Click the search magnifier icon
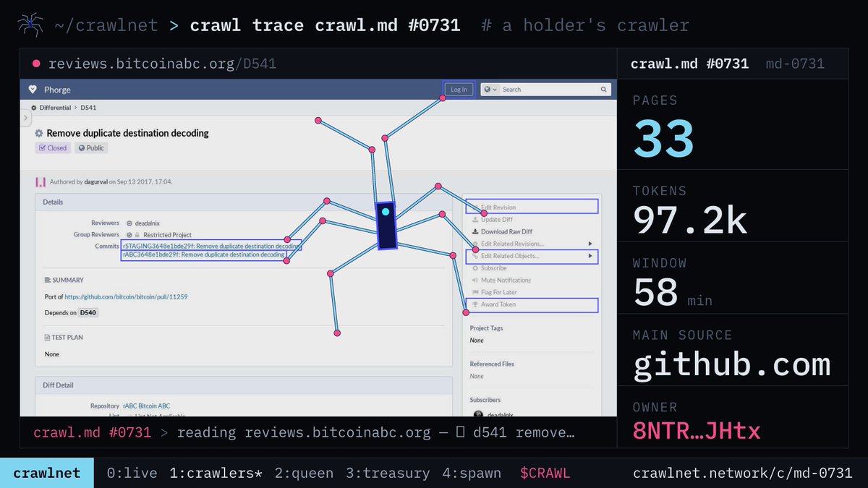Image resolution: width=868 pixels, height=488 pixels. point(603,90)
